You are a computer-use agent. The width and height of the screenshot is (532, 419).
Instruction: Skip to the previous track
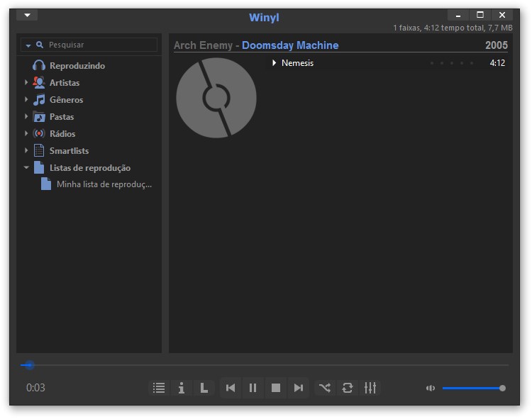click(x=230, y=388)
